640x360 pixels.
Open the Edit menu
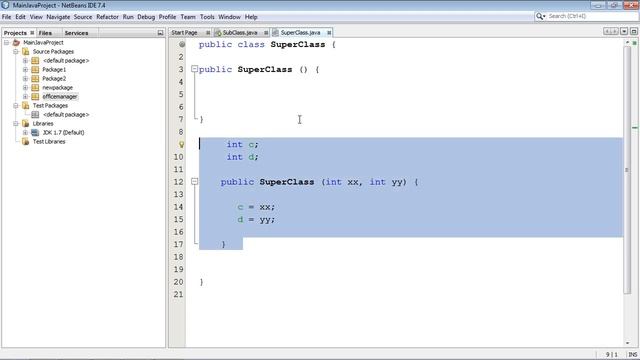[20, 17]
